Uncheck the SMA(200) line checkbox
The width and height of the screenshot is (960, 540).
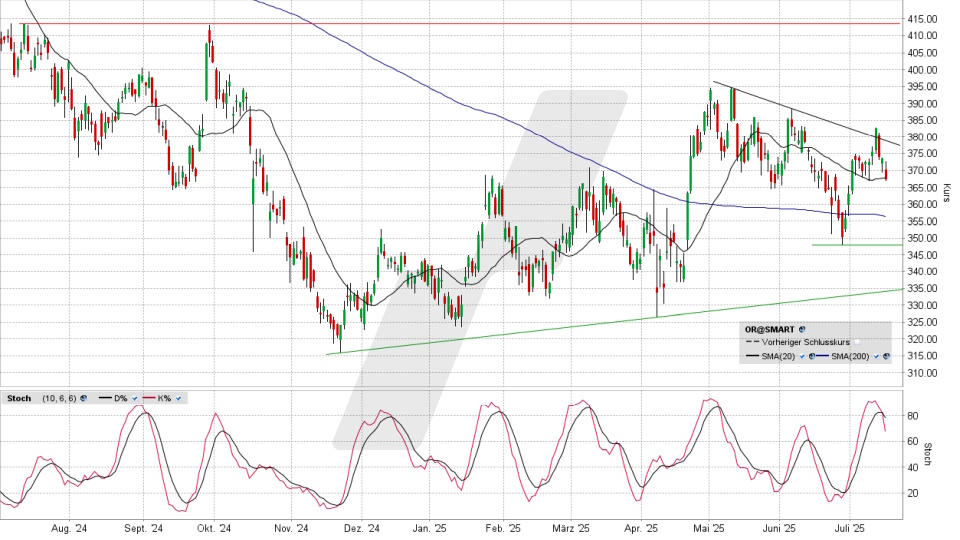pos(876,356)
